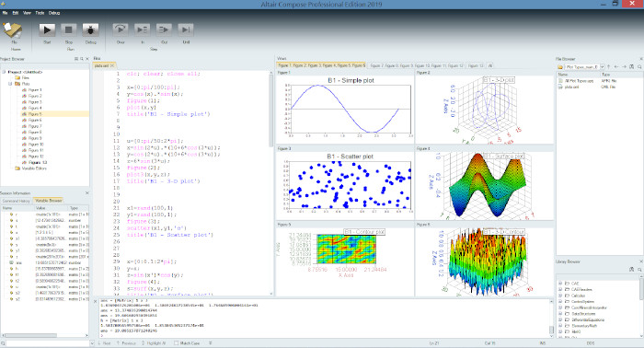The image size is (644, 348).
Task: Click the Step Over icon
Action: 121,30
